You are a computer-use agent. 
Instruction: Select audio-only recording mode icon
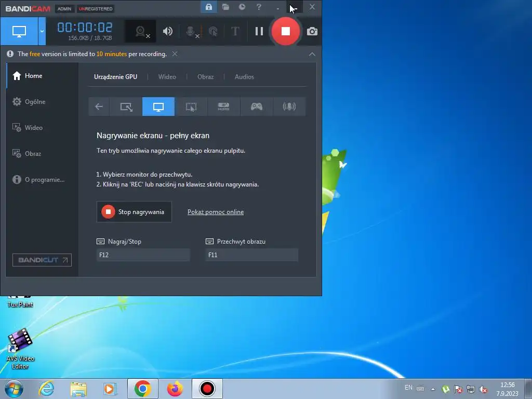point(289,107)
